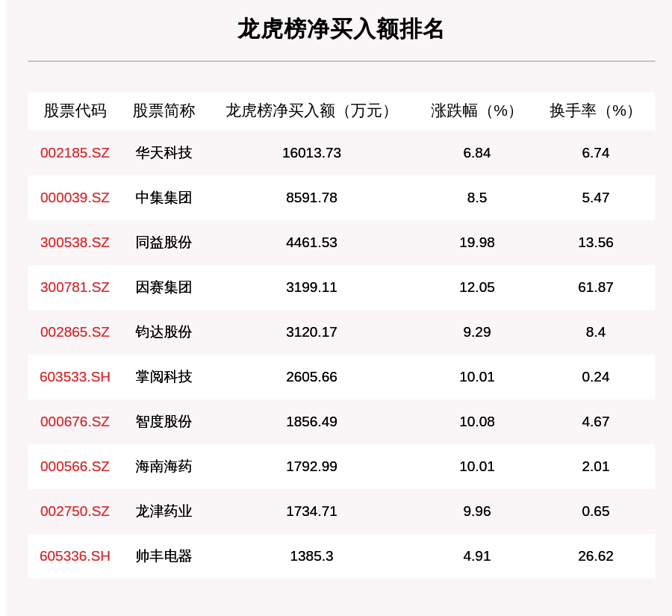
Task: Open stock code 603533.SH link
Action: pyautogui.click(x=75, y=377)
